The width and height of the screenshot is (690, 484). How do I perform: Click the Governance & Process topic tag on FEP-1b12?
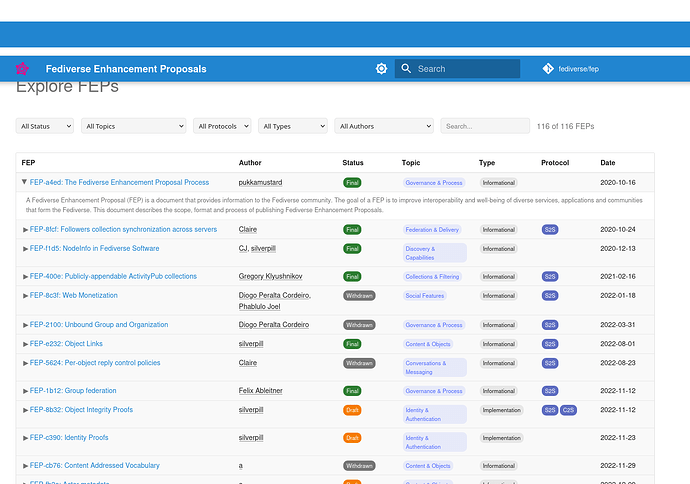[x=434, y=391]
